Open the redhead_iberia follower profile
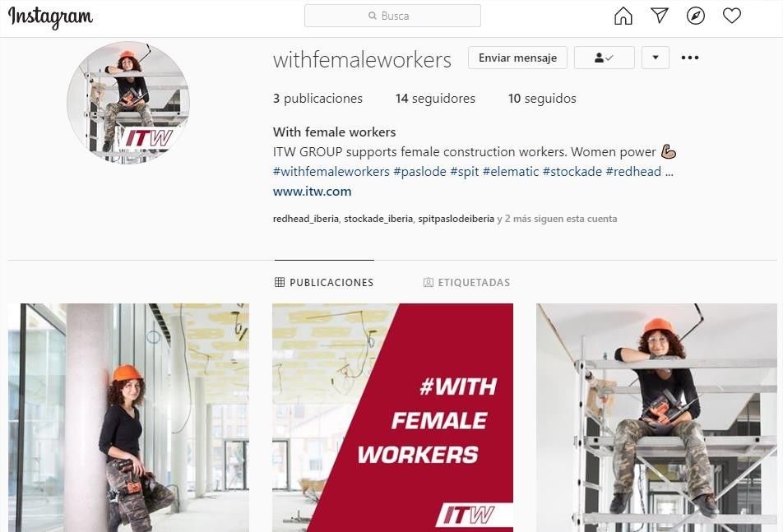 [306, 219]
